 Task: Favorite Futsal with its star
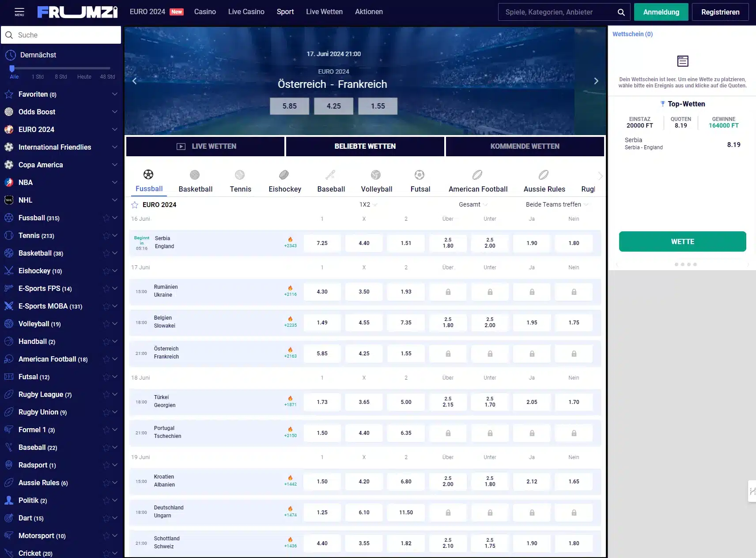[106, 377]
